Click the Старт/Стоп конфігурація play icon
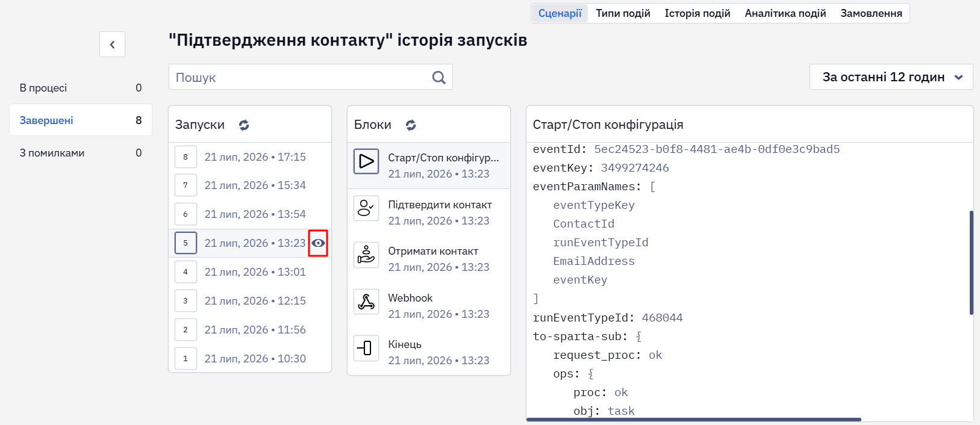Screen dimensions: 980x425 tap(366, 161)
